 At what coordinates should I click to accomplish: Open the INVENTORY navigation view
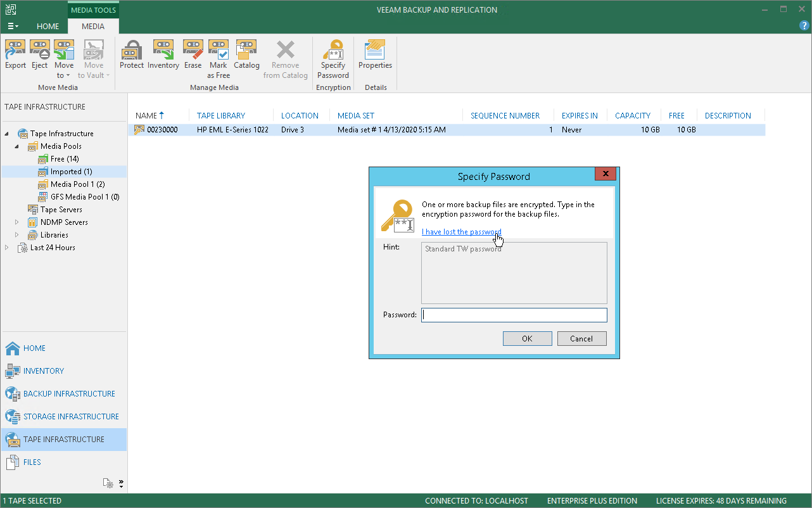63,371
